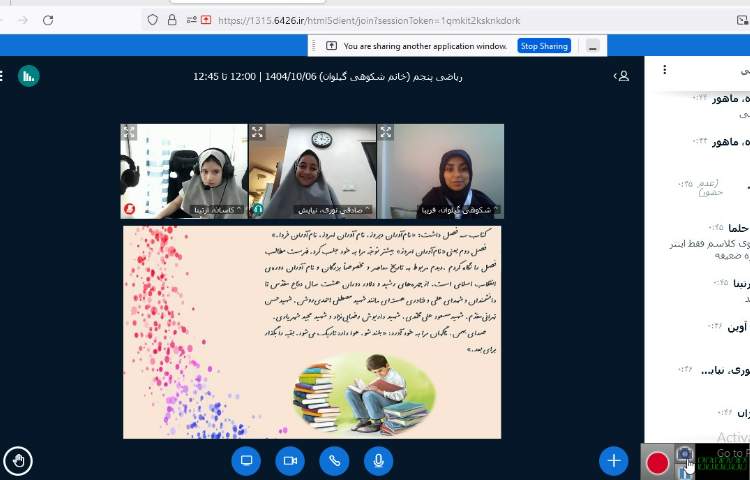
Task: Toggle the webcam sharing button
Action: point(290,460)
